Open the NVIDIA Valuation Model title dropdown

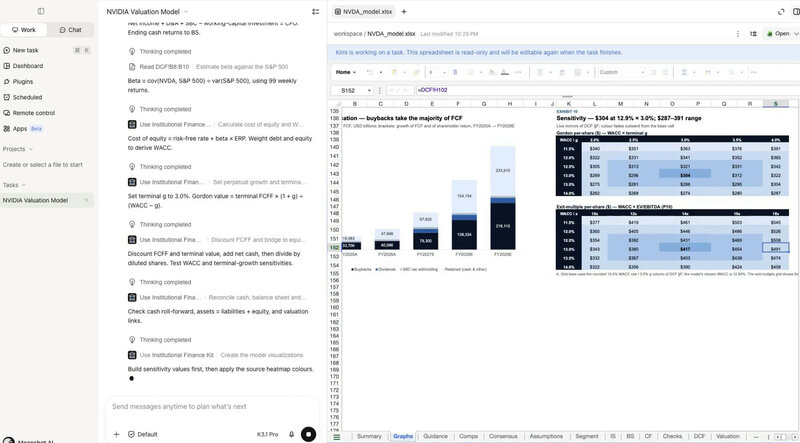click(186, 11)
